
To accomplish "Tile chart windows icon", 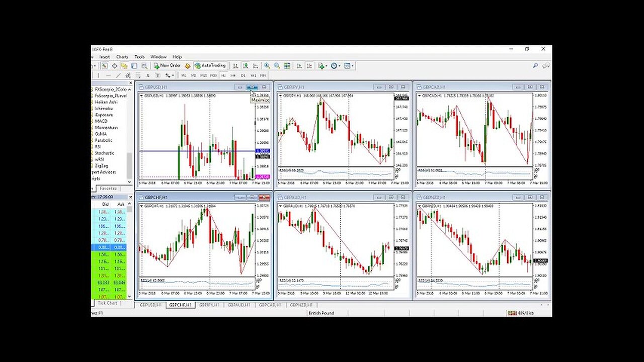I will pos(287,65).
